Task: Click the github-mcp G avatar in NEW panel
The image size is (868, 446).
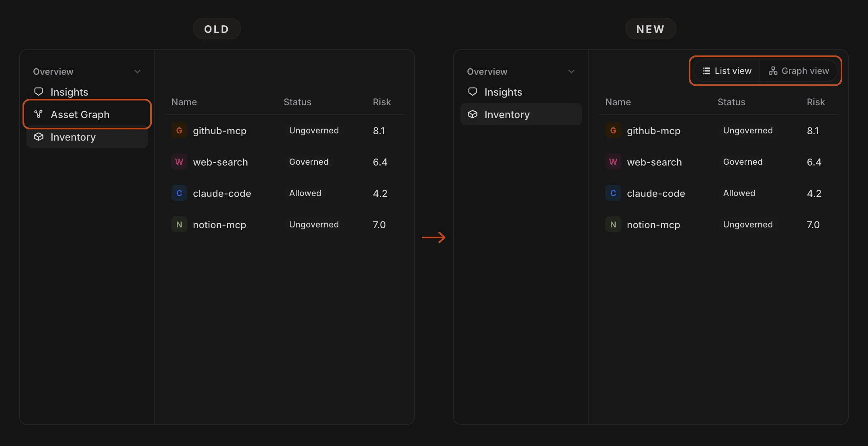Action: point(613,131)
